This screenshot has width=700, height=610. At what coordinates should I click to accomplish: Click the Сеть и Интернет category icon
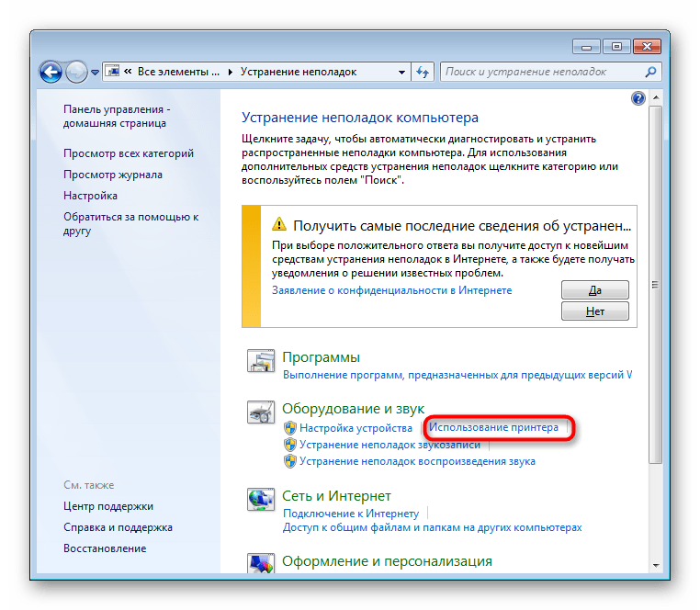(262, 501)
